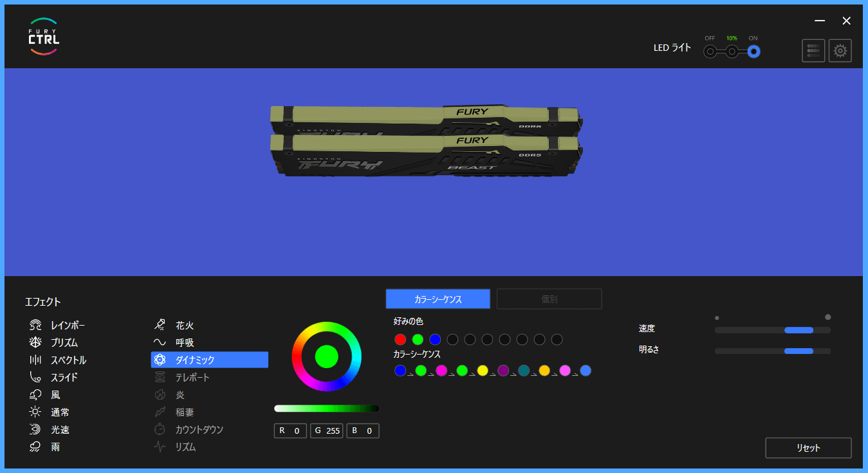This screenshot has height=473, width=868.
Task: Select the yellow color in カラーシーケンス
Action: (x=483, y=371)
